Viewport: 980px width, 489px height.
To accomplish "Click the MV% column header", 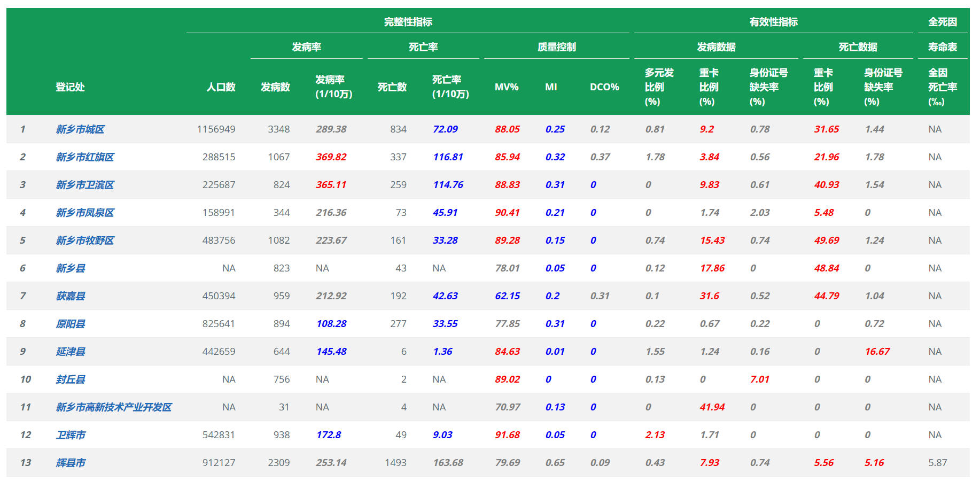I will (507, 87).
